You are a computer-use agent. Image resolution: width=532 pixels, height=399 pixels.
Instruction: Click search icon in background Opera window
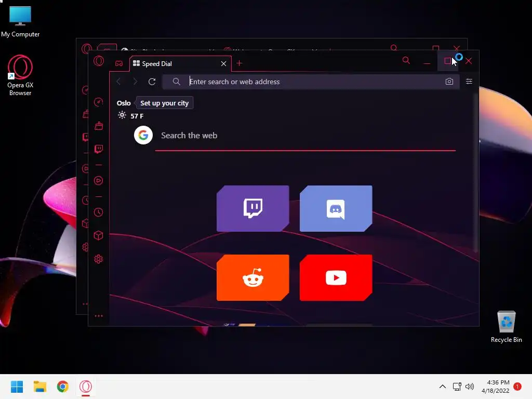coord(394,47)
